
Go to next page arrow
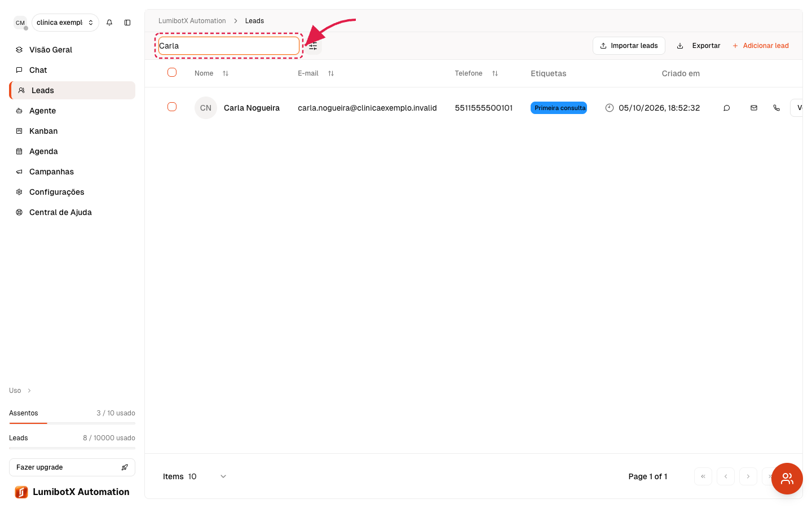[x=748, y=476]
